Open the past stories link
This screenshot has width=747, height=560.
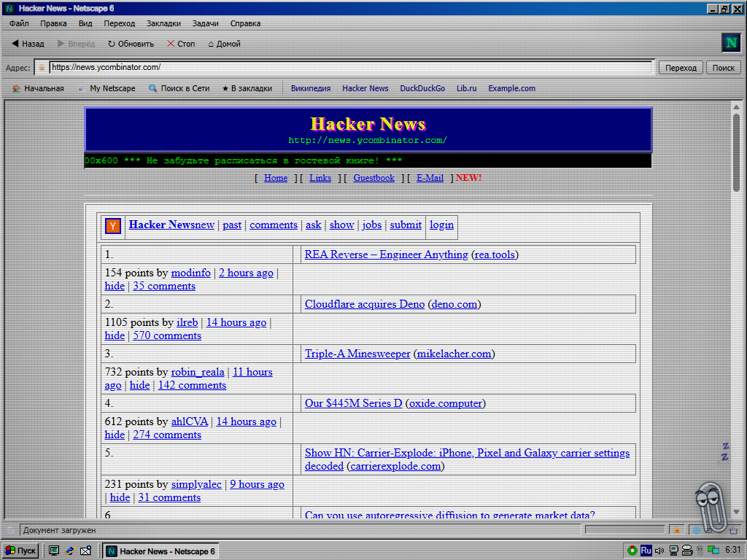232,225
